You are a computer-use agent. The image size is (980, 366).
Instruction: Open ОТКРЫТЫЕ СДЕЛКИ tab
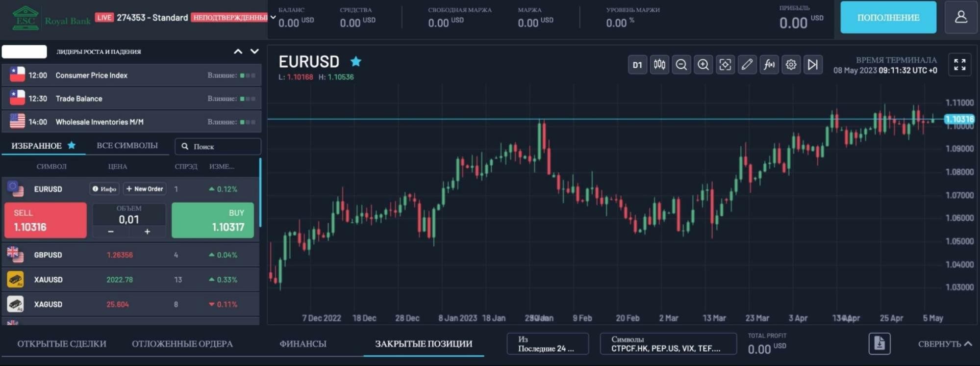tap(62, 344)
